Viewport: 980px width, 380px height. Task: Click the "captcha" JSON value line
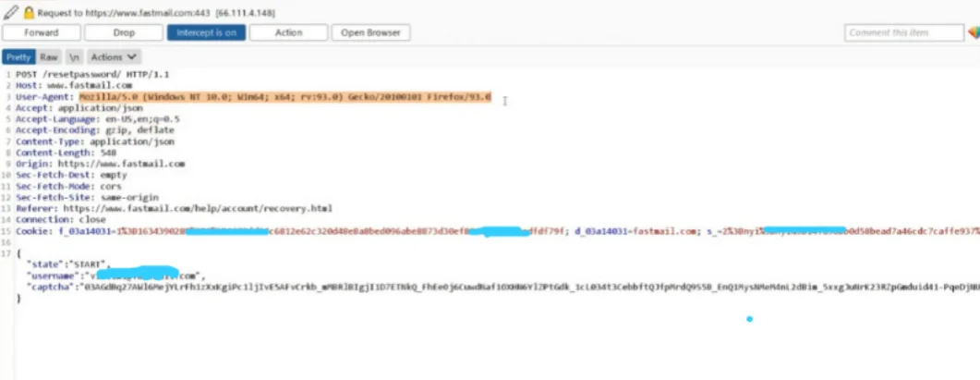[x=502, y=287]
